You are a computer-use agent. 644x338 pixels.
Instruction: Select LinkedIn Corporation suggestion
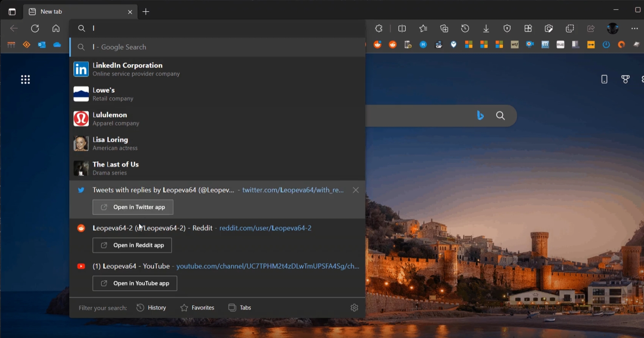pyautogui.click(x=218, y=69)
